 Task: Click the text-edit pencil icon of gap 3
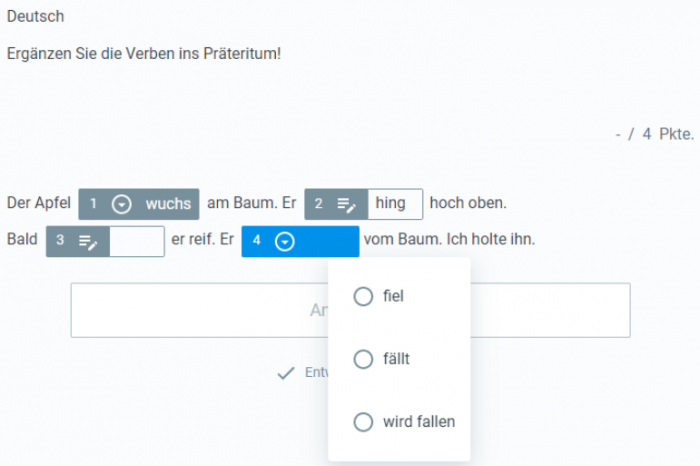tap(88, 242)
